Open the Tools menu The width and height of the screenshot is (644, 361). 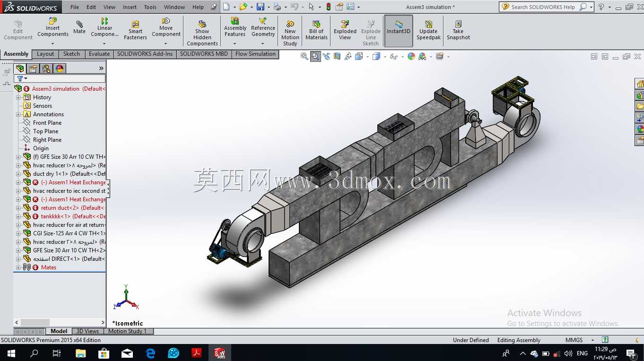tap(150, 7)
